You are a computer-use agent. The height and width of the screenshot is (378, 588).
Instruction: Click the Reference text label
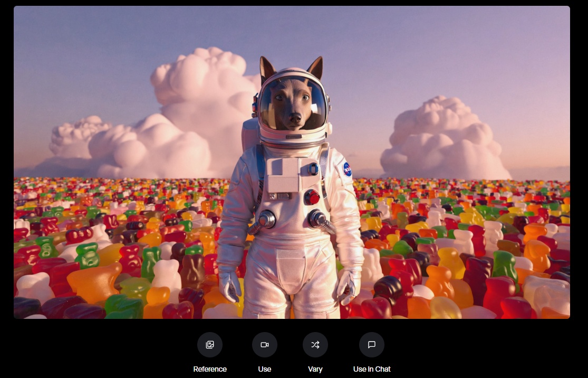tap(210, 369)
